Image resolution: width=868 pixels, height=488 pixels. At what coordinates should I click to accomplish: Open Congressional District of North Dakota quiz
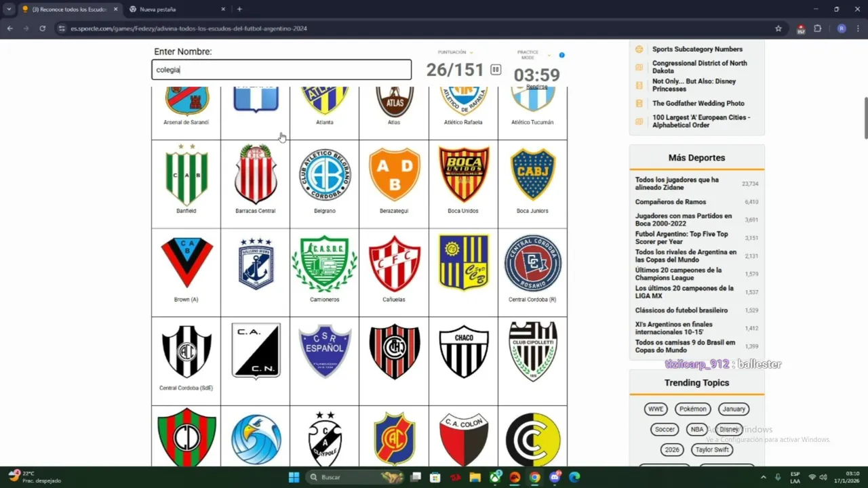[700, 66]
